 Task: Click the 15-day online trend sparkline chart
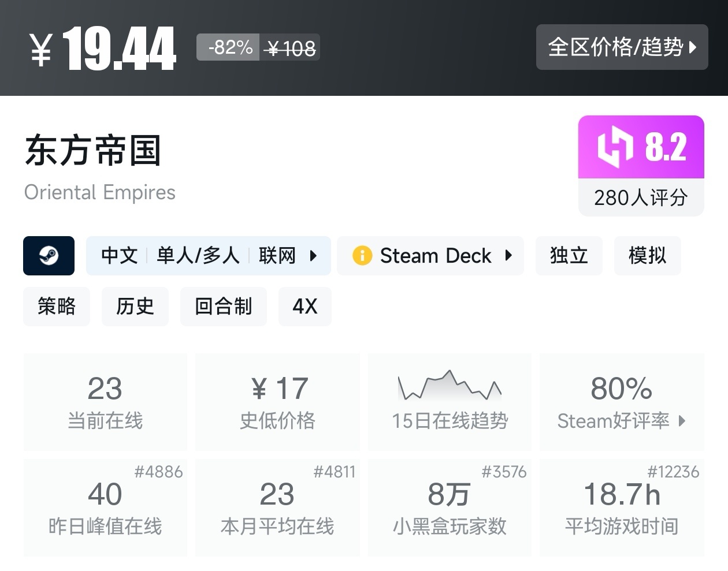click(x=450, y=386)
